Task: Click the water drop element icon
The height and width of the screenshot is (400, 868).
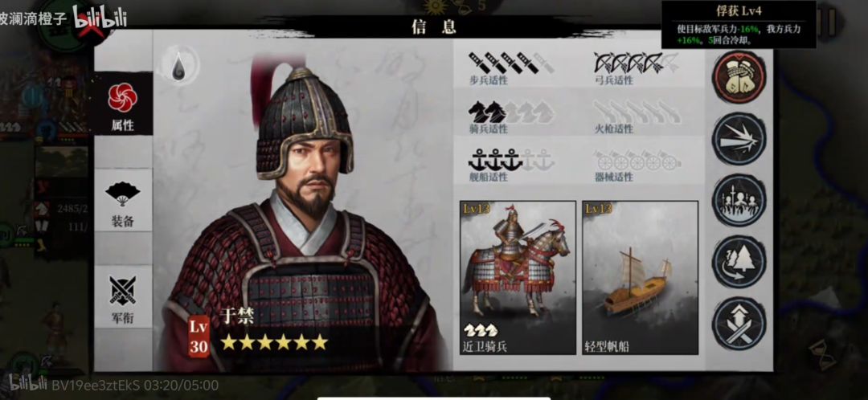Action: 178,65
